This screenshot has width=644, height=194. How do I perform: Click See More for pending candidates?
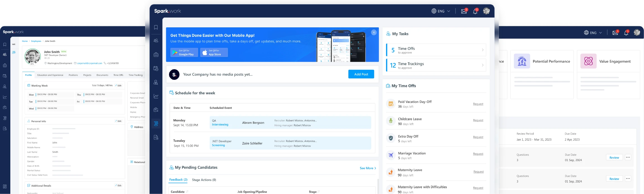coord(368,168)
